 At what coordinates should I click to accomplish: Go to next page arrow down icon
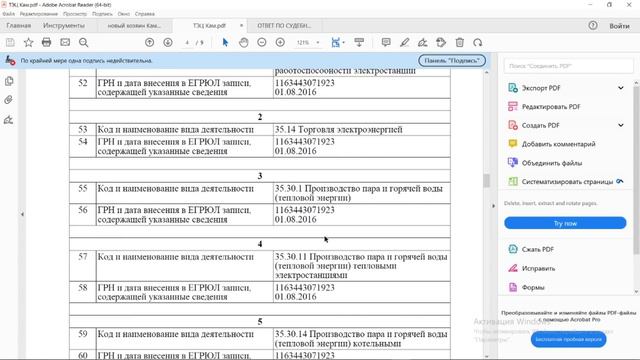coord(168,42)
